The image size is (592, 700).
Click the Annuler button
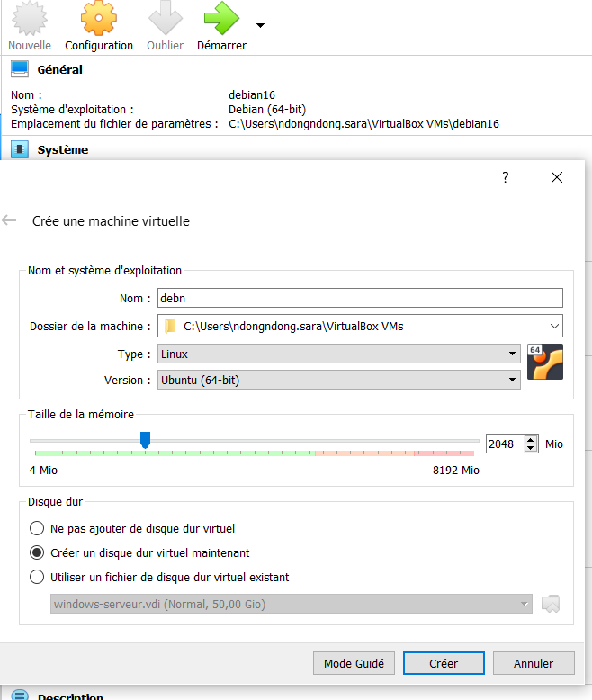(534, 663)
